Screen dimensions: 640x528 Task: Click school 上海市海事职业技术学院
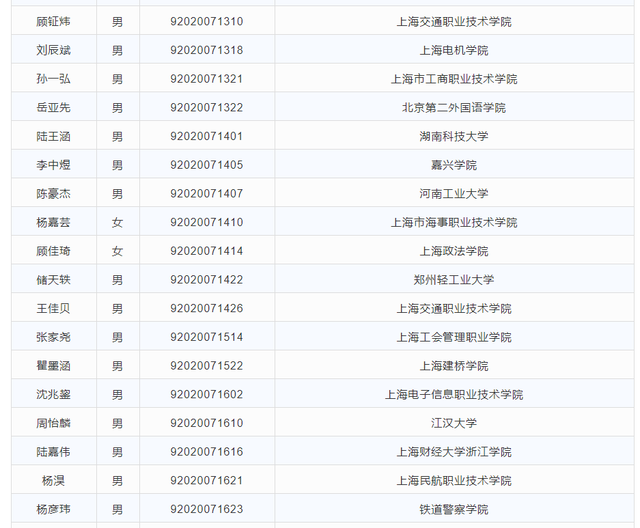point(454,222)
